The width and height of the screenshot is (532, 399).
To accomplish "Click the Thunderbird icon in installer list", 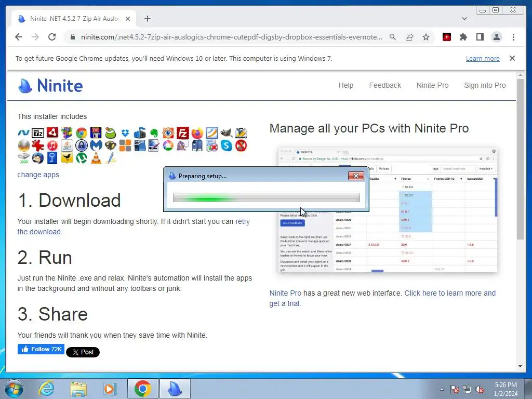I will (x=38, y=158).
